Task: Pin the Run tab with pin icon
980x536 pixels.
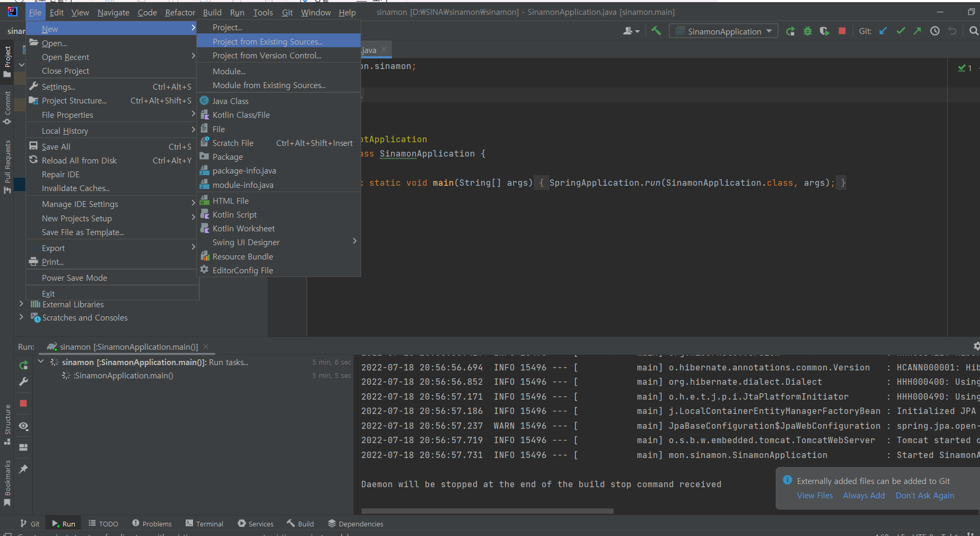Action: click(23, 469)
